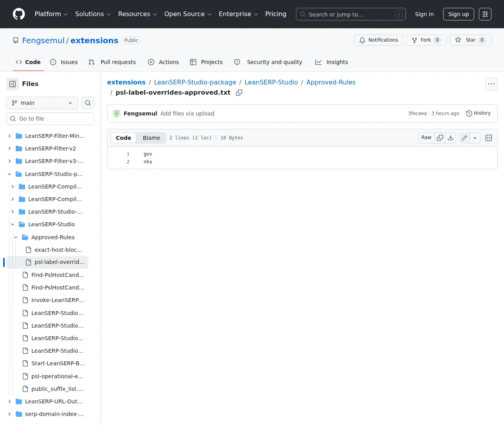Collapse the file tree side panel

coord(13,84)
